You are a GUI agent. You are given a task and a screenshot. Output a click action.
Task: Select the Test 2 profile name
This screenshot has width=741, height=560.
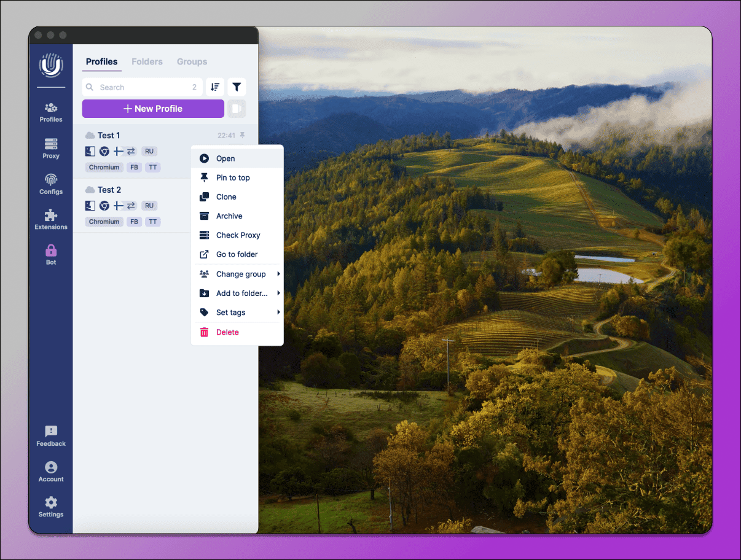(x=109, y=190)
